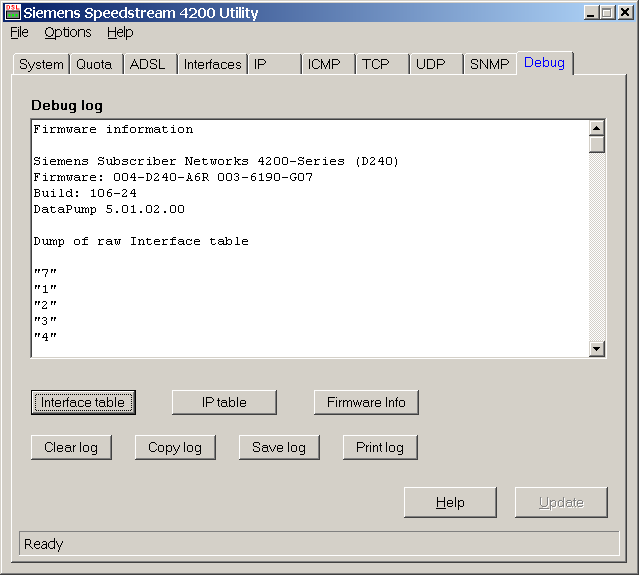
Task: Minimize the Speedstream Utility window
Action: pyautogui.click(x=591, y=13)
